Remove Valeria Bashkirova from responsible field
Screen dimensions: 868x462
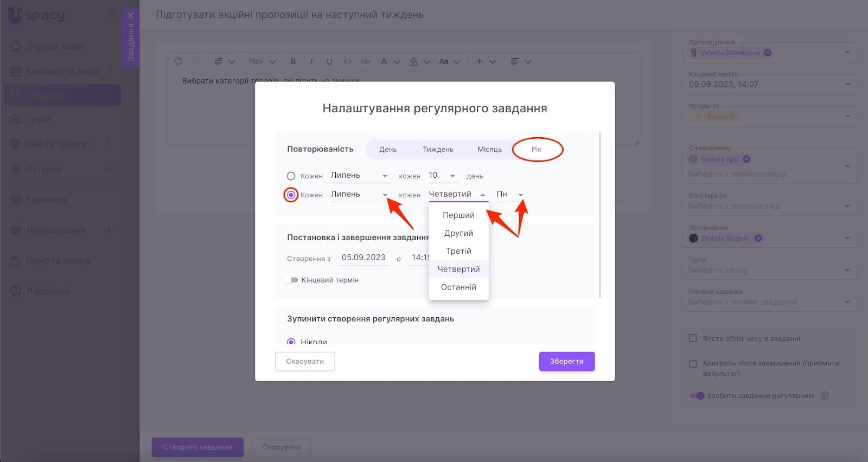[x=767, y=53]
